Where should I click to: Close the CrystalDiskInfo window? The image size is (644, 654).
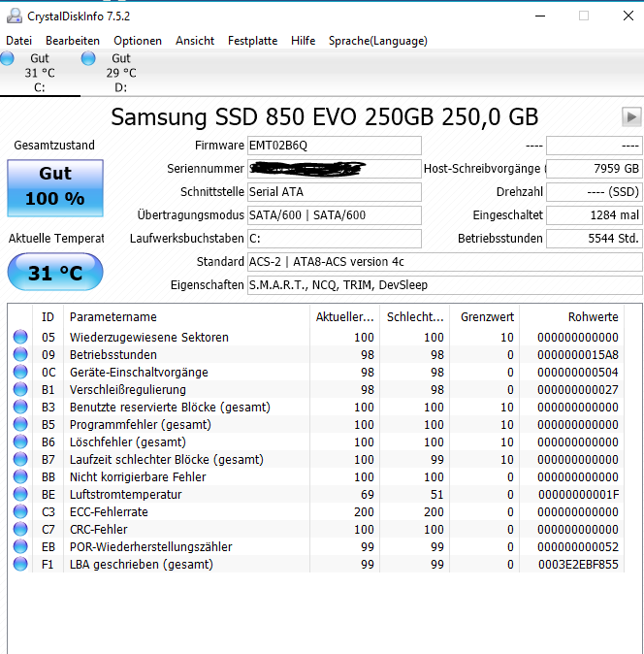pos(628,16)
